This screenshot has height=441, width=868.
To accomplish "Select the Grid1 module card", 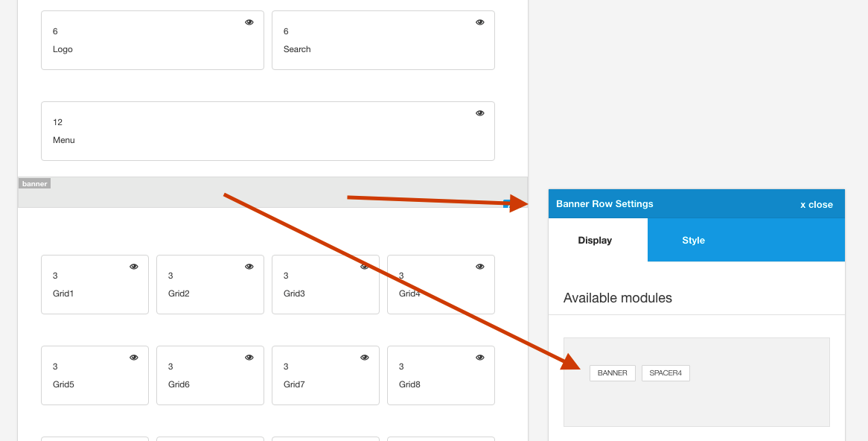I will click(x=95, y=285).
